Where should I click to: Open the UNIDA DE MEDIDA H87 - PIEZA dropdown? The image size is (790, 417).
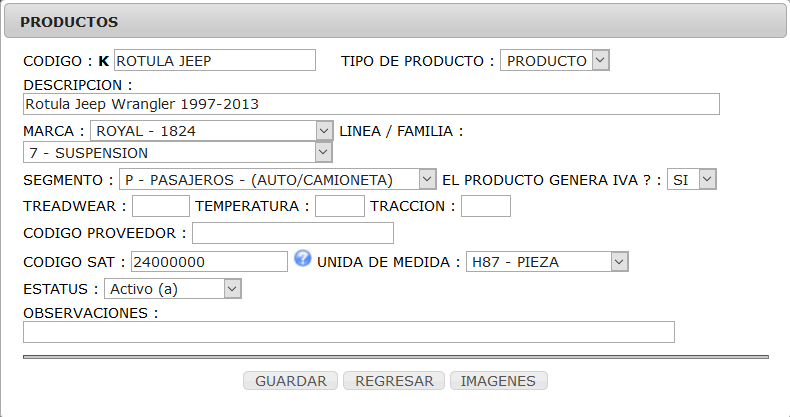click(x=547, y=262)
